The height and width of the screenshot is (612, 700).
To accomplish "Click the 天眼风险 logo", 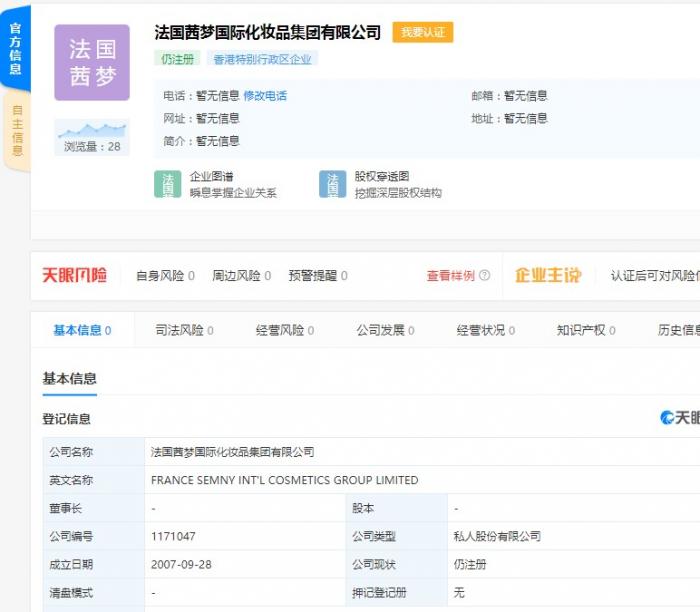I will point(74,275).
